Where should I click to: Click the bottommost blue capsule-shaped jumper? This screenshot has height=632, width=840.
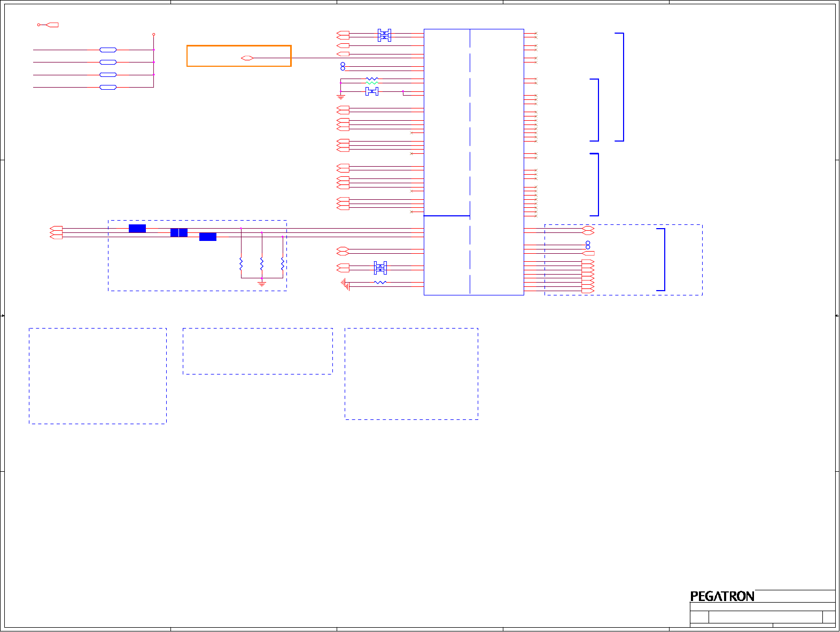(108, 87)
